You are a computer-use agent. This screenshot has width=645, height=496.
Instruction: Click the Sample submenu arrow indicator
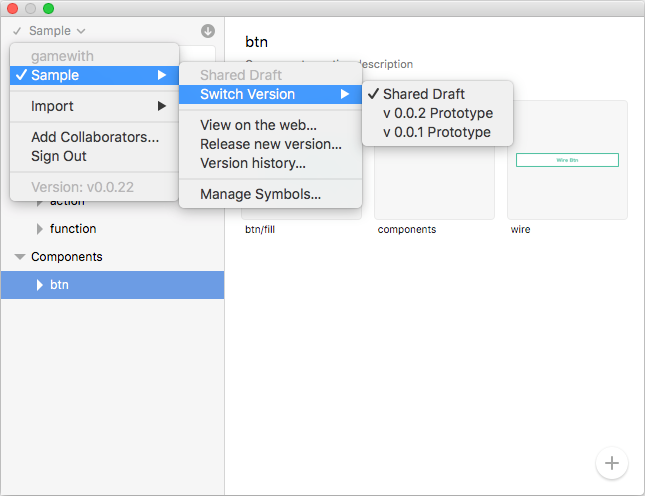pyautogui.click(x=162, y=75)
